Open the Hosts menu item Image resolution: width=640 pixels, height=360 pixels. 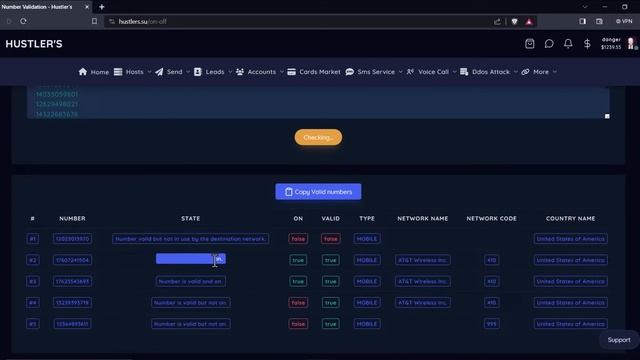(134, 72)
